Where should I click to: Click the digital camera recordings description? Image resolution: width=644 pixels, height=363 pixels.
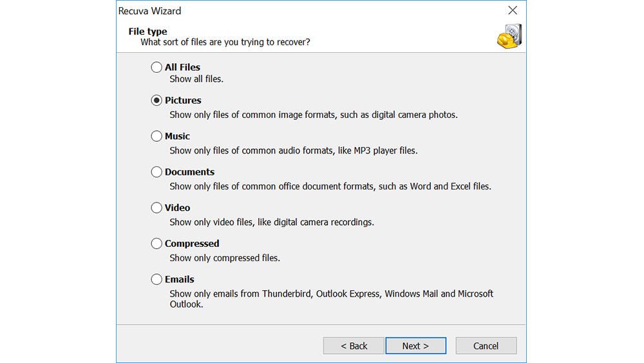click(272, 222)
